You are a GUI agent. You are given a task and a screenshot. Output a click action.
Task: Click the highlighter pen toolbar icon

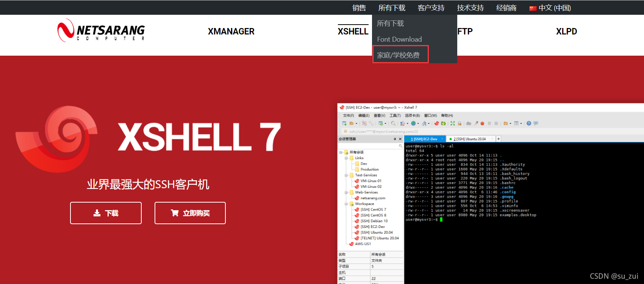point(476,123)
